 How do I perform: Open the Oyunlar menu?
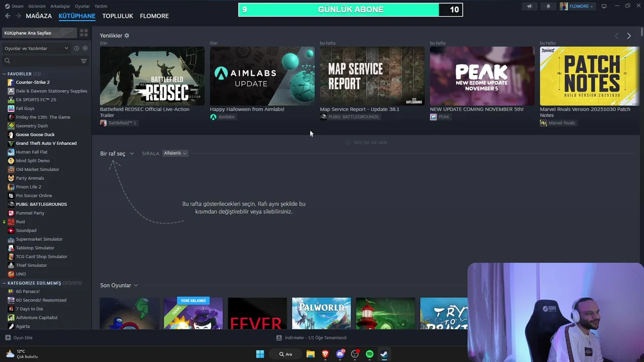coord(83,6)
